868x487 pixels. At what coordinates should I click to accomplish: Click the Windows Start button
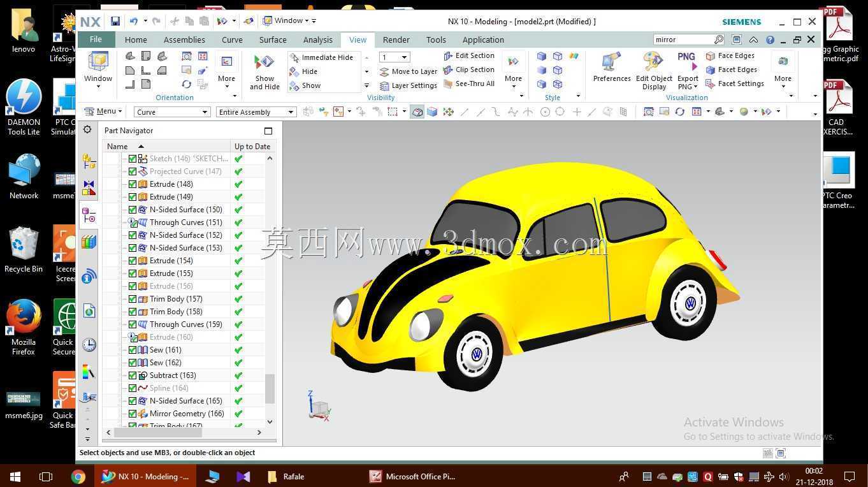point(15,476)
